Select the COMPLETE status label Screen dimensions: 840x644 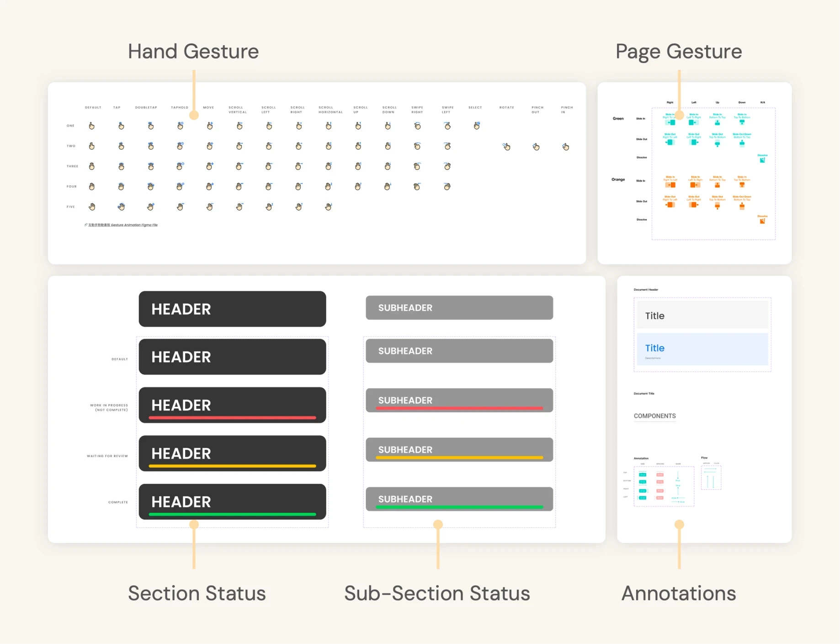(118, 502)
